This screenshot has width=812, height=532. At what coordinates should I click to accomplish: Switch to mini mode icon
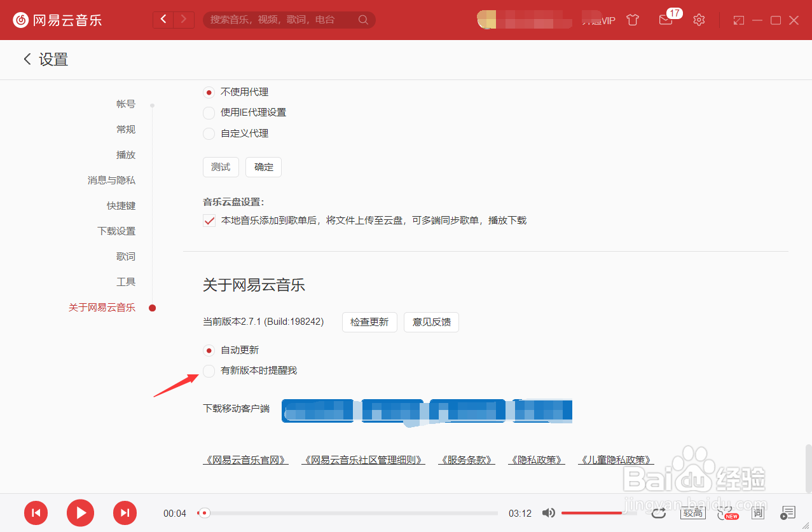pyautogui.click(x=738, y=20)
